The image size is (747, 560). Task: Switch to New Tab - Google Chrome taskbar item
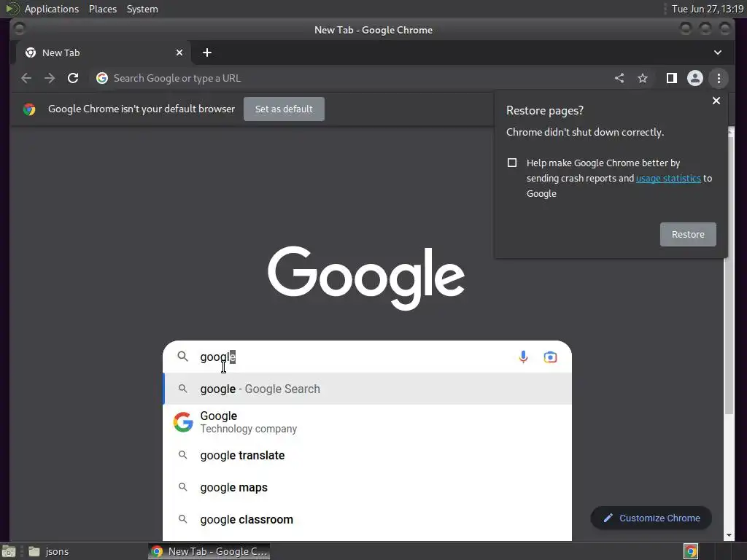coord(209,551)
